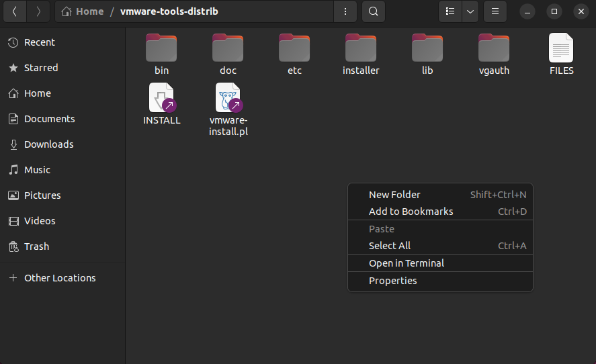Viewport: 596px width, 364px height.
Task: Switch to list view with the toolbar icon
Action: (450, 11)
